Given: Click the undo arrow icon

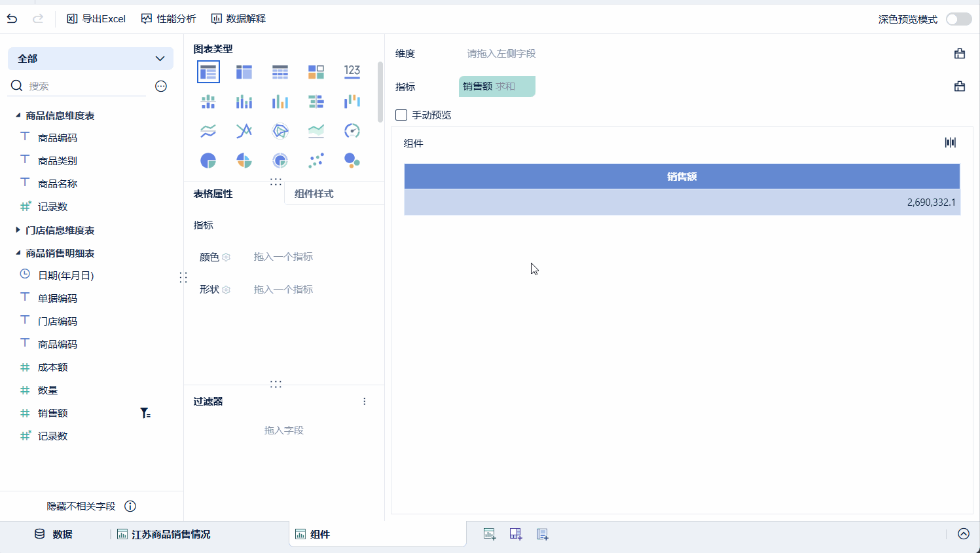Looking at the screenshot, I should (12, 19).
